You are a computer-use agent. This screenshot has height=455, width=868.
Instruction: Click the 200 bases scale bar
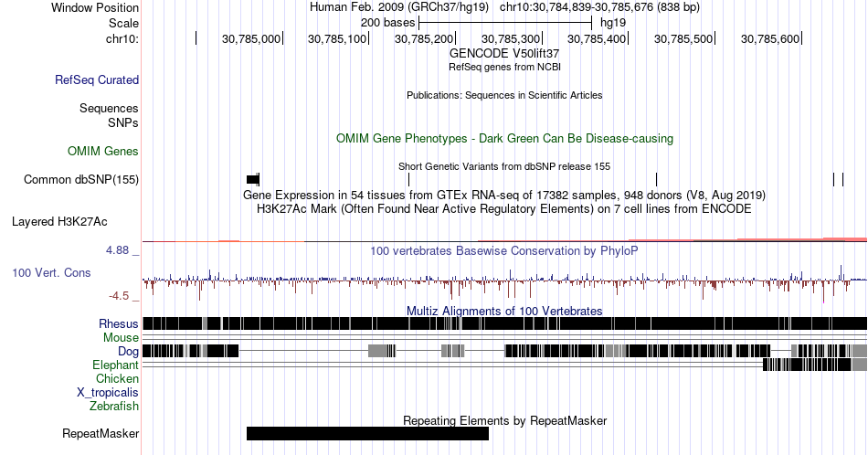point(505,23)
